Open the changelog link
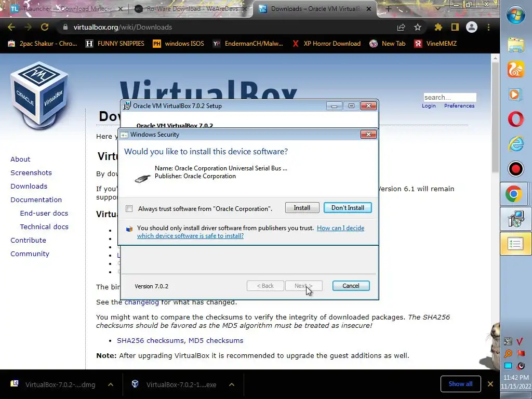This screenshot has width=532, height=399. (141, 302)
